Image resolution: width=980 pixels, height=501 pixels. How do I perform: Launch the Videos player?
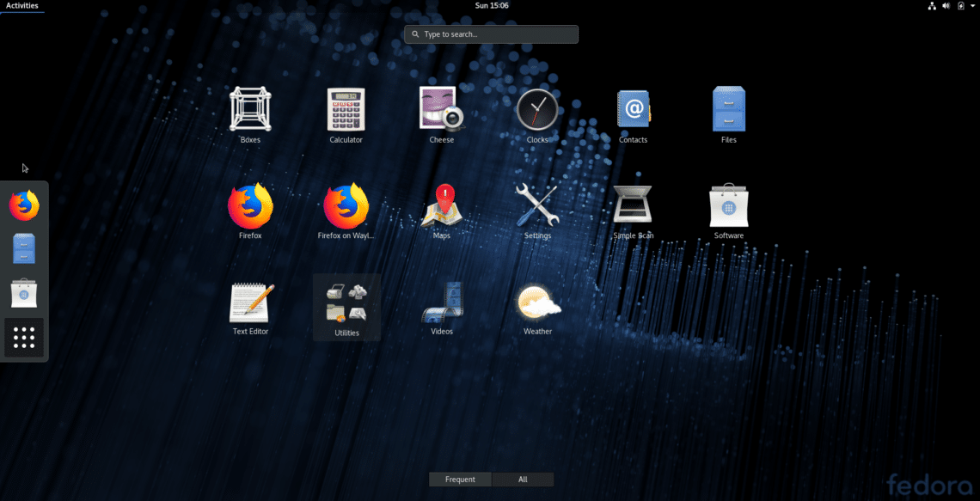pos(442,303)
